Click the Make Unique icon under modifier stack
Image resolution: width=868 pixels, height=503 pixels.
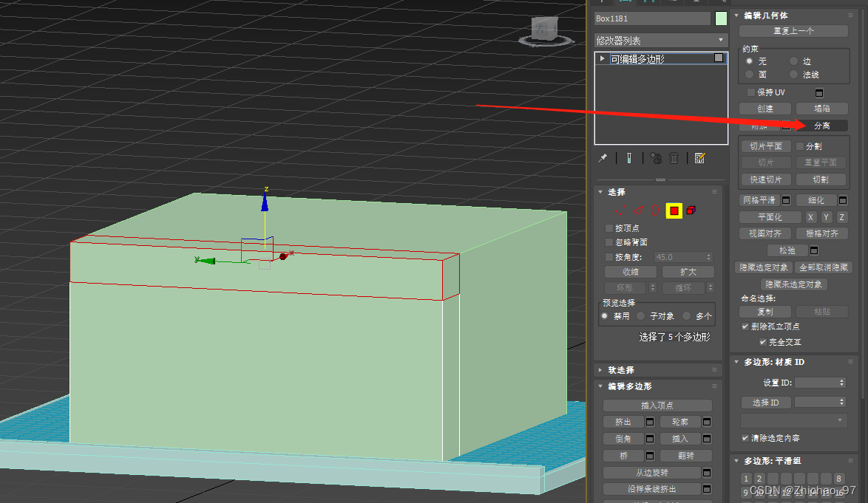point(655,159)
